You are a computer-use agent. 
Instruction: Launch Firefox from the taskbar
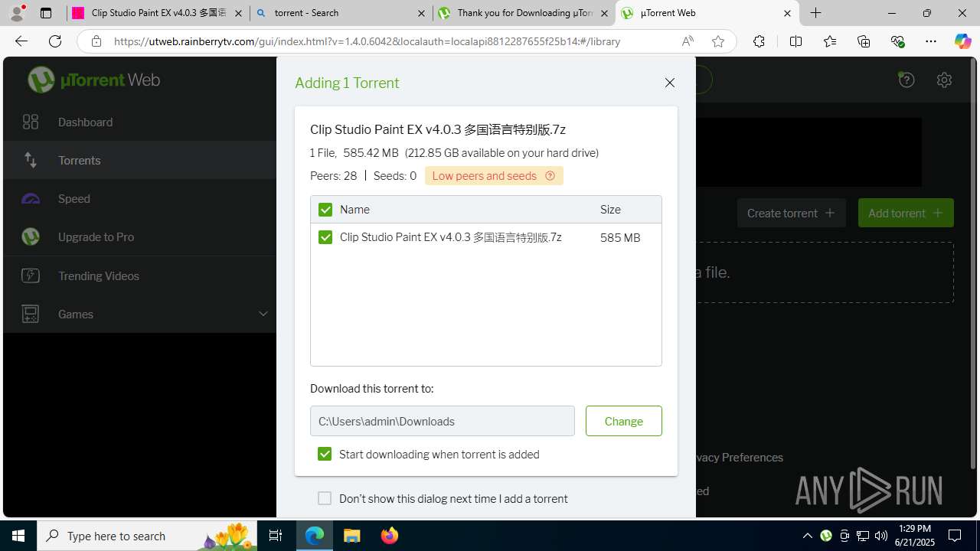(390, 536)
